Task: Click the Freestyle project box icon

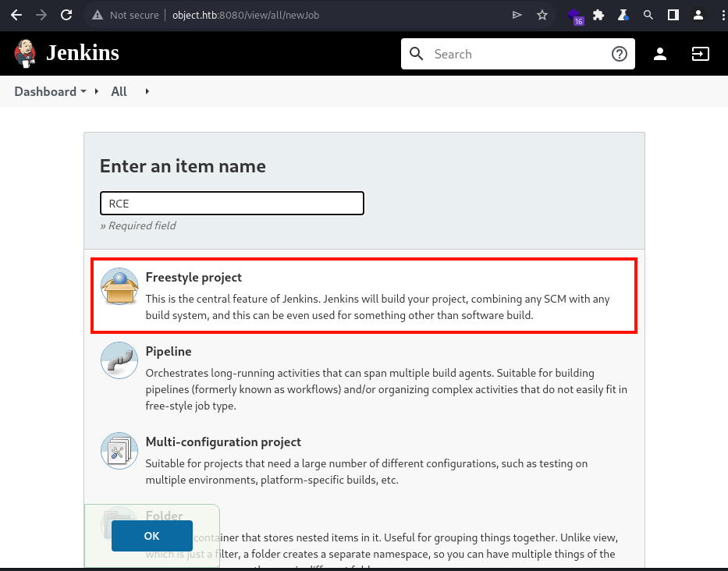Action: pyautogui.click(x=119, y=286)
